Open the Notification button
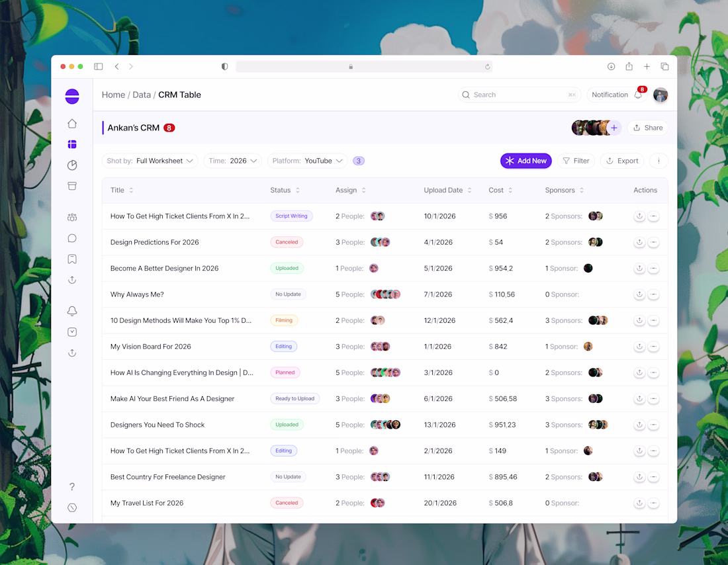The height and width of the screenshot is (565, 728). pyautogui.click(x=617, y=95)
